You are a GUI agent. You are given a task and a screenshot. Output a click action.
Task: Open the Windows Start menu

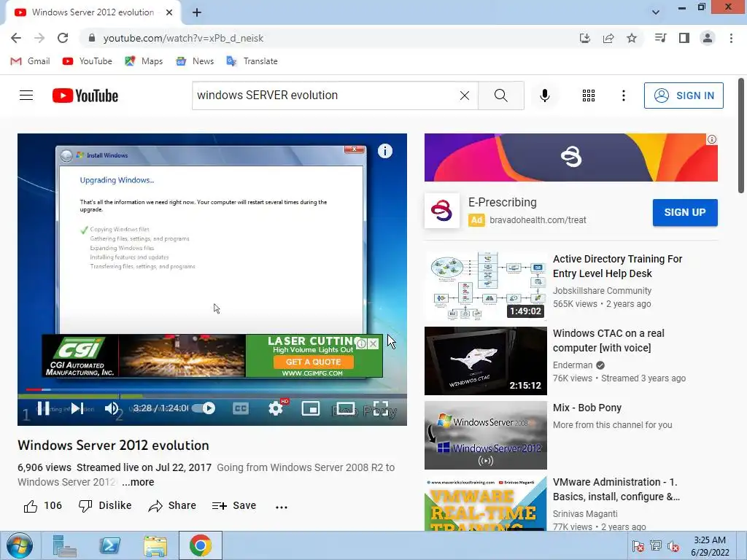pos(20,545)
